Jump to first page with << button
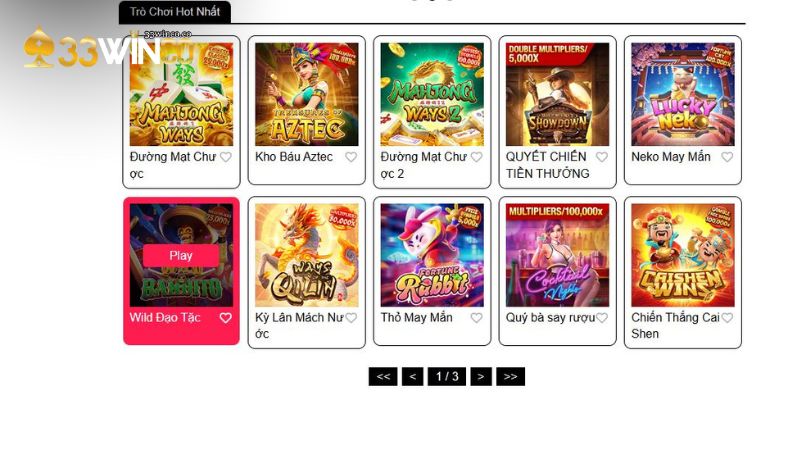The width and height of the screenshot is (800, 450). click(x=383, y=377)
